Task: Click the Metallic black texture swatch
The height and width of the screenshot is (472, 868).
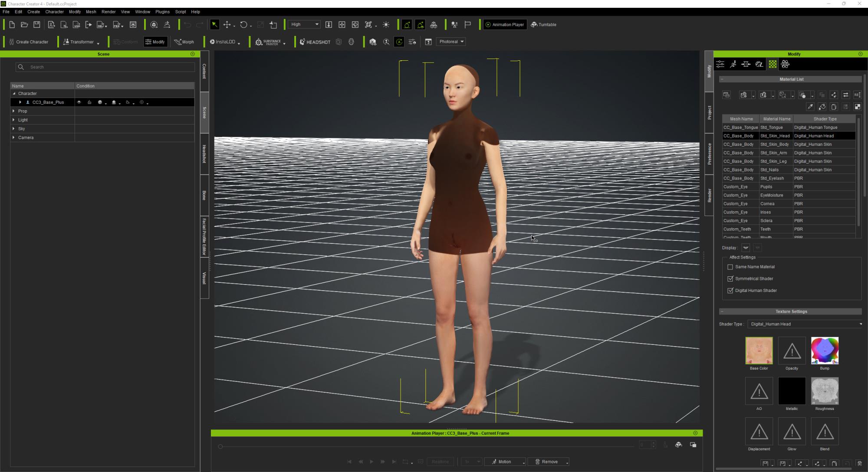Action: [x=792, y=391]
